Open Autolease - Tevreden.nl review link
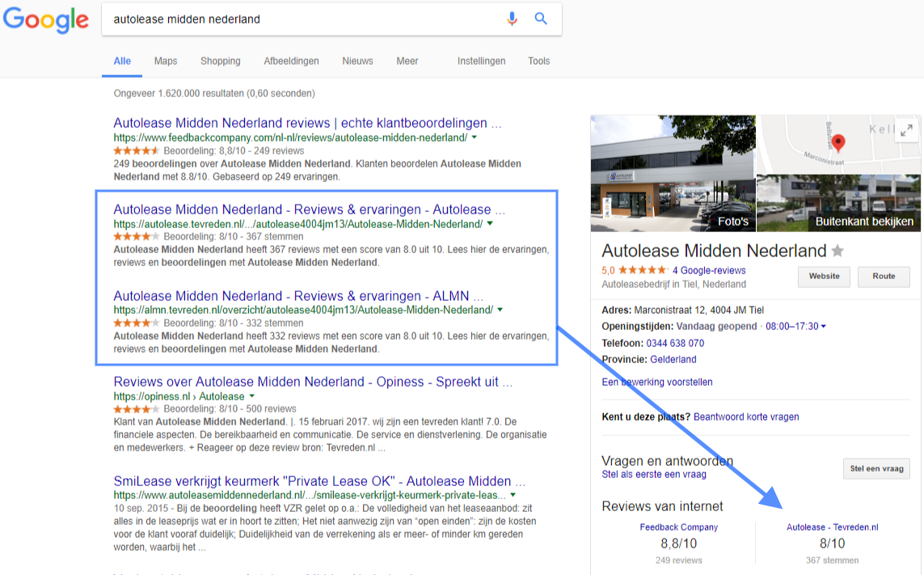Image resolution: width=924 pixels, height=575 pixels. (832, 527)
